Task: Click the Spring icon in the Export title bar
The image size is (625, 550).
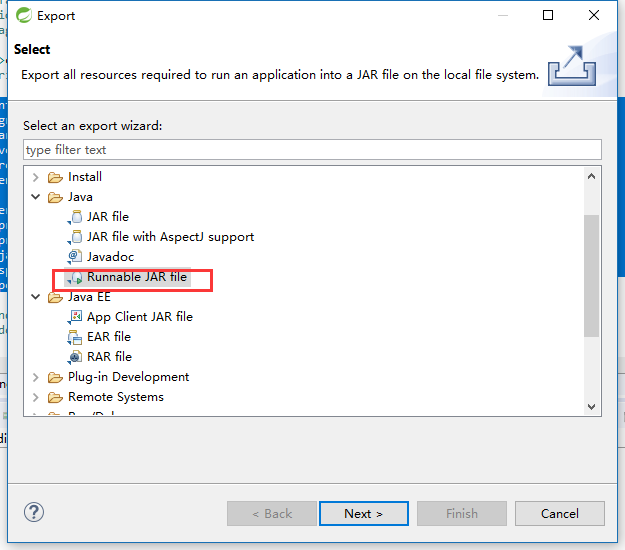Action: [x=24, y=15]
